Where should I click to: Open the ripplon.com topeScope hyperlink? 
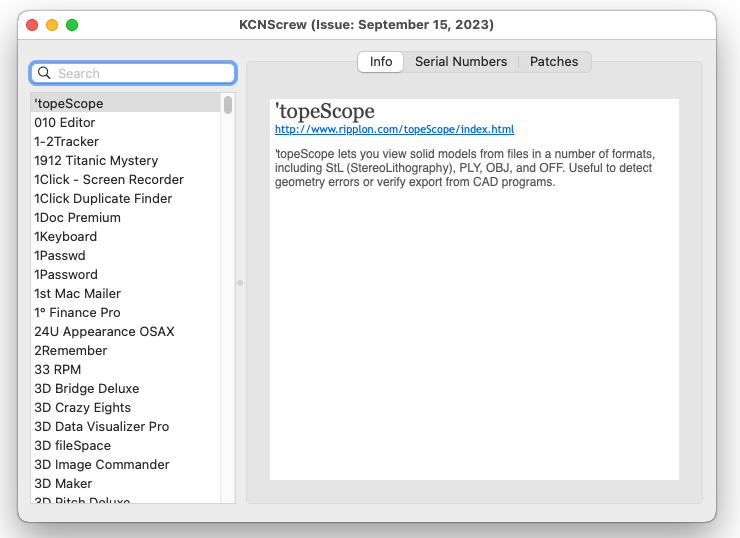tap(395, 129)
